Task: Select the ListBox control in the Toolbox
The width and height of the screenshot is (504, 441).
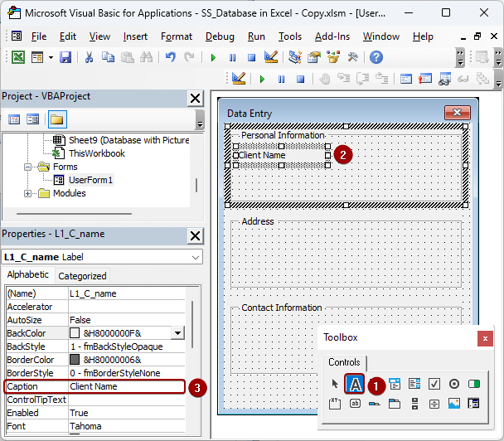Action: pos(414,384)
